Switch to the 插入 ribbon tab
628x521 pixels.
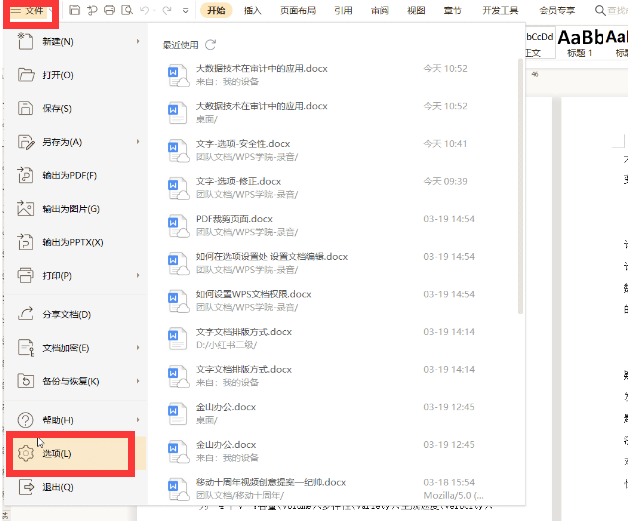253,10
